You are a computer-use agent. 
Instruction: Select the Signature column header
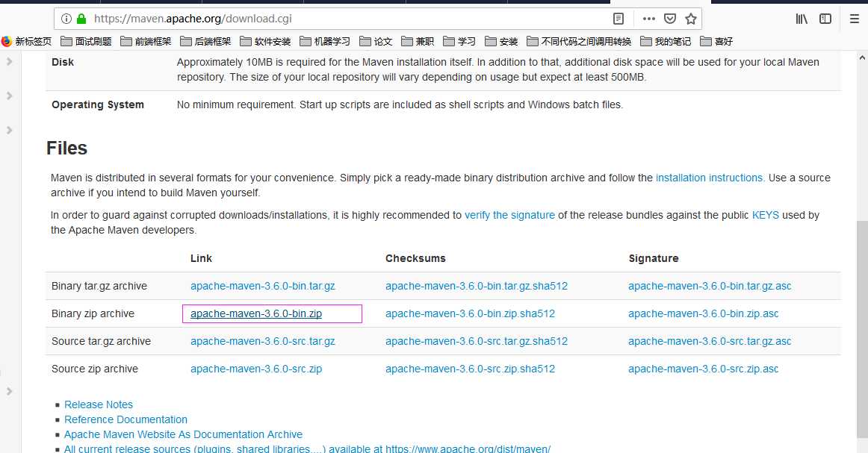(x=653, y=258)
